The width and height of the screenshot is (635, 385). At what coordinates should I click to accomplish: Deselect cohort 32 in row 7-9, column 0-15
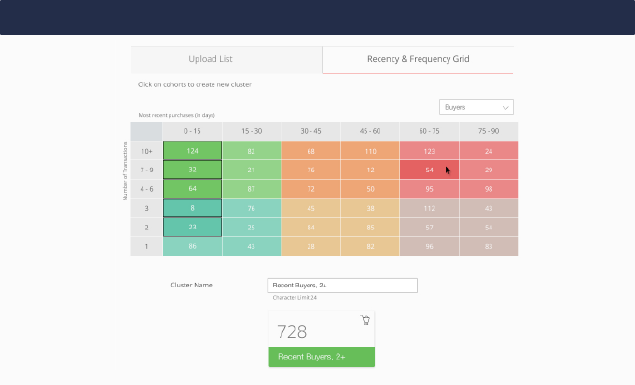pos(192,170)
